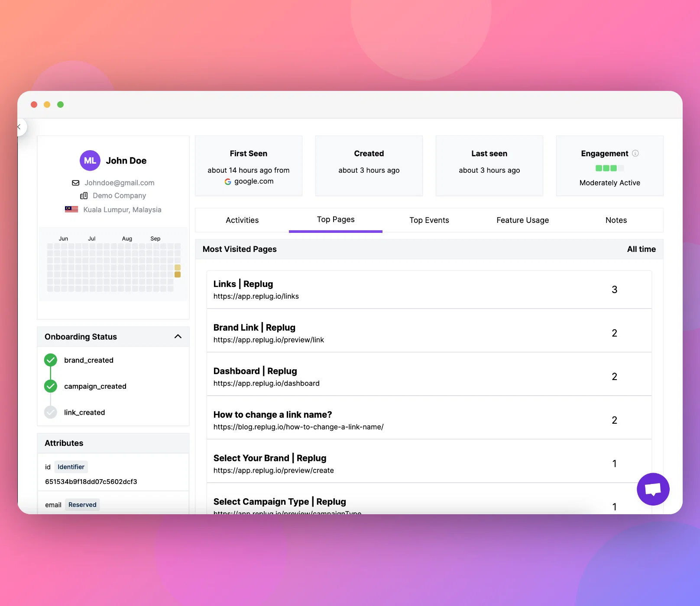
Task: Click the green window maximize dot
Action: tap(61, 104)
